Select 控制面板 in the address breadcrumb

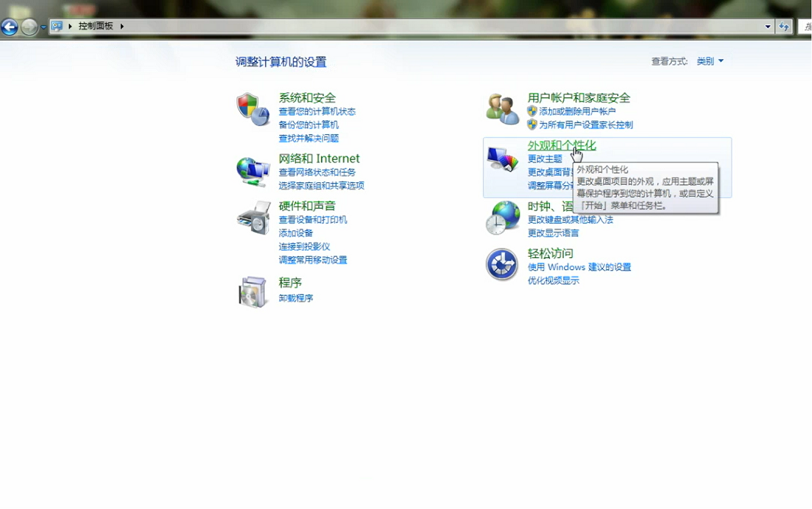(96, 26)
